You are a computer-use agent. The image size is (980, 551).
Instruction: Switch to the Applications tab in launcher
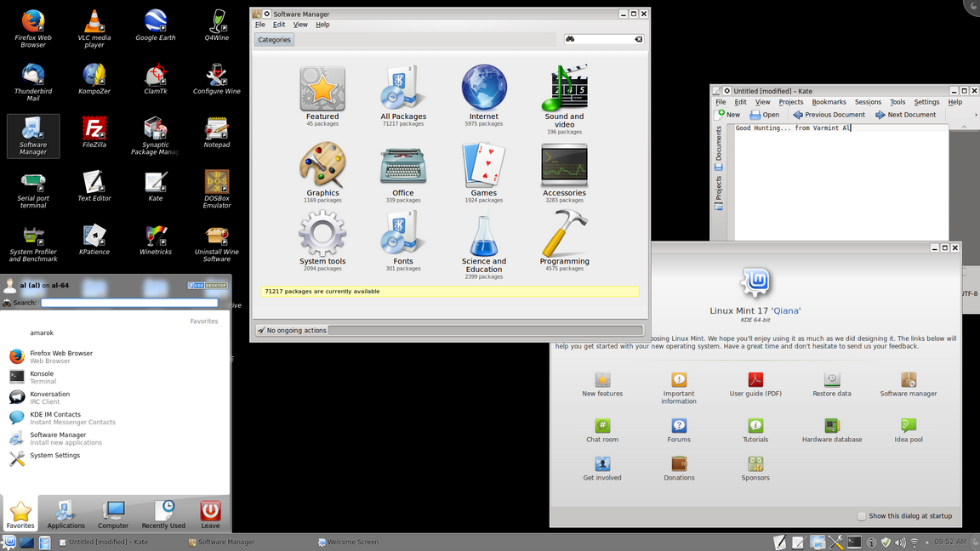(x=66, y=514)
